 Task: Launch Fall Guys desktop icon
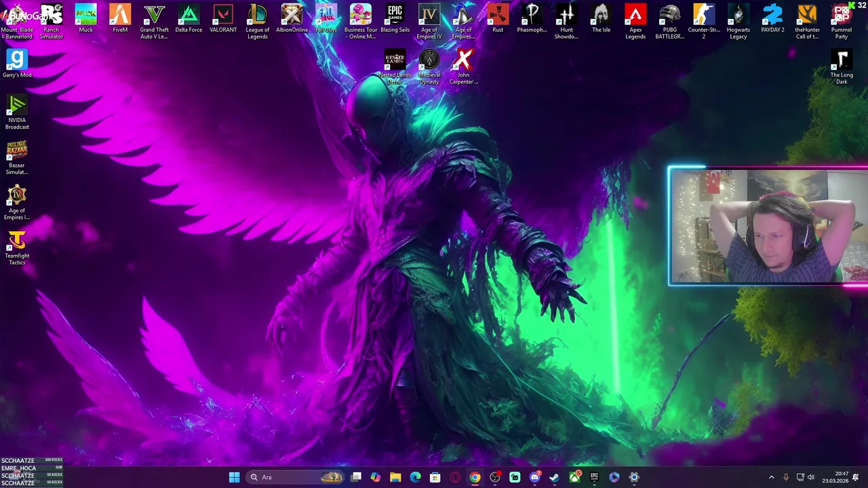(326, 19)
